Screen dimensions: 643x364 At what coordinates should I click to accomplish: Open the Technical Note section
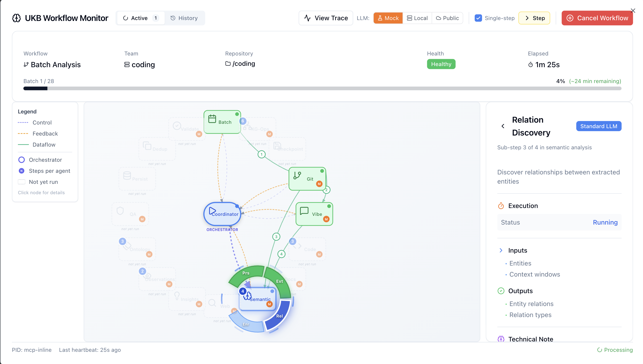[525, 339]
